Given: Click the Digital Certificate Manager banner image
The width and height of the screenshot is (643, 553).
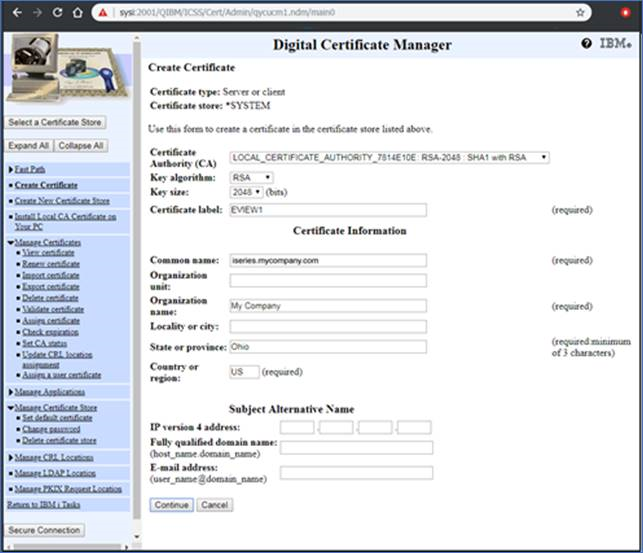Looking at the screenshot, I should pyautogui.click(x=68, y=67).
